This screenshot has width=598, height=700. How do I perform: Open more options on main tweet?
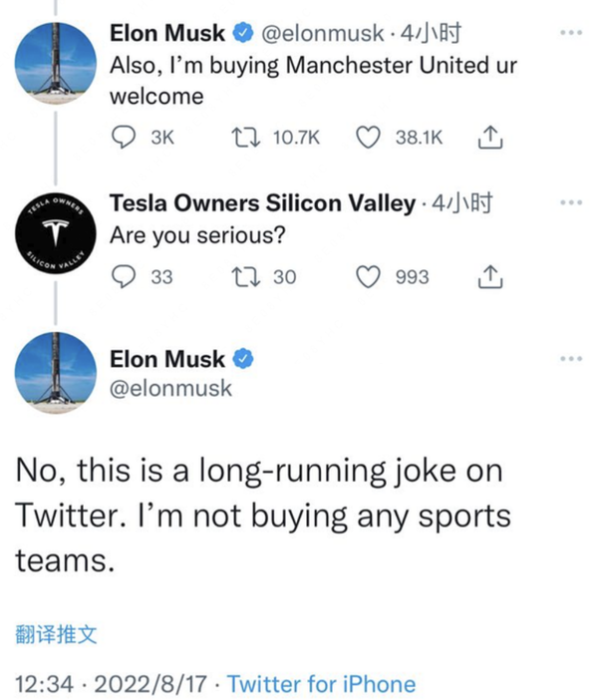pyautogui.click(x=570, y=359)
